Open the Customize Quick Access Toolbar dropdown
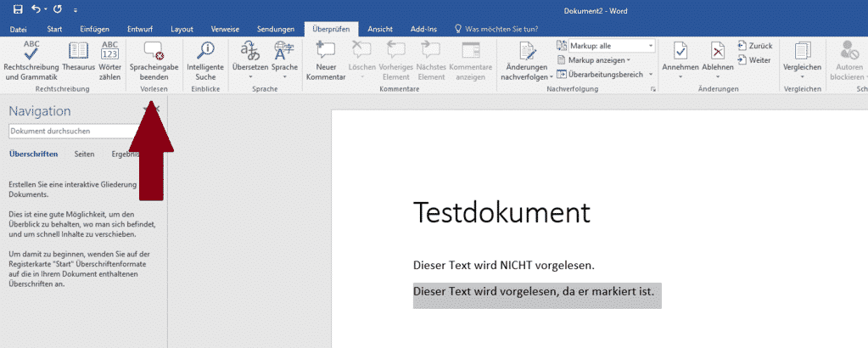This screenshot has height=348, width=868. point(76,10)
